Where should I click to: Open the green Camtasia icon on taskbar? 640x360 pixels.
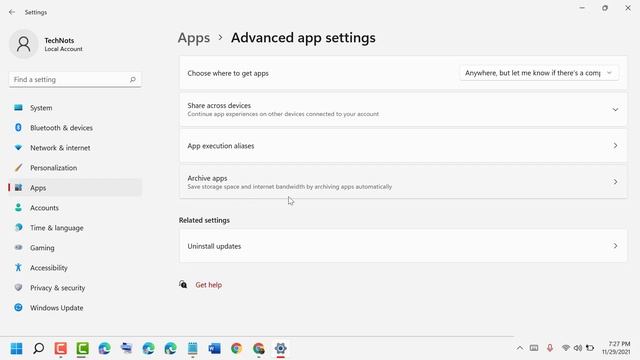[x=82, y=348]
